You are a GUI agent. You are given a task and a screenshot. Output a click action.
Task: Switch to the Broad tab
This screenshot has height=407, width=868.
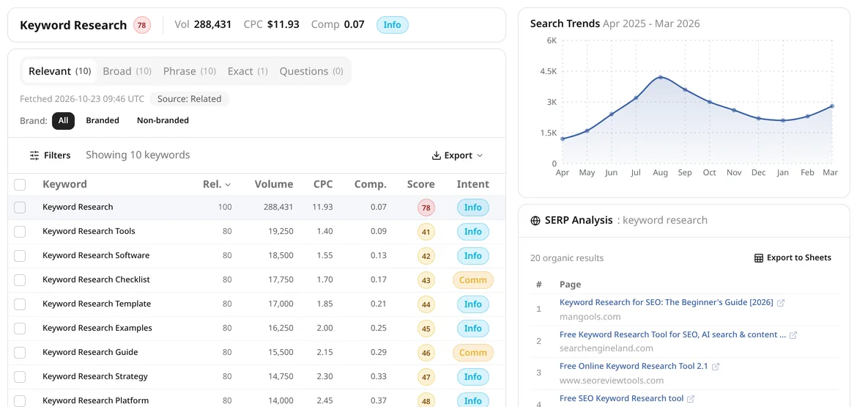click(x=127, y=72)
